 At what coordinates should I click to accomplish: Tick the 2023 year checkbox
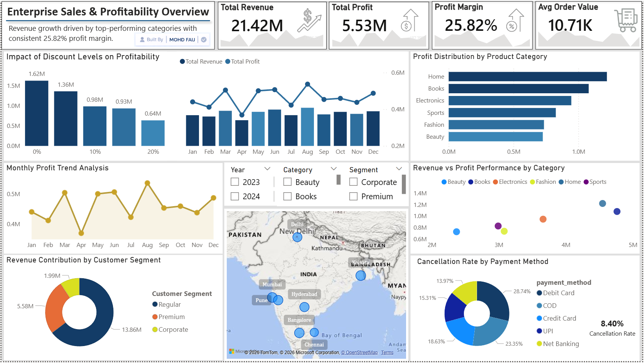tap(234, 182)
